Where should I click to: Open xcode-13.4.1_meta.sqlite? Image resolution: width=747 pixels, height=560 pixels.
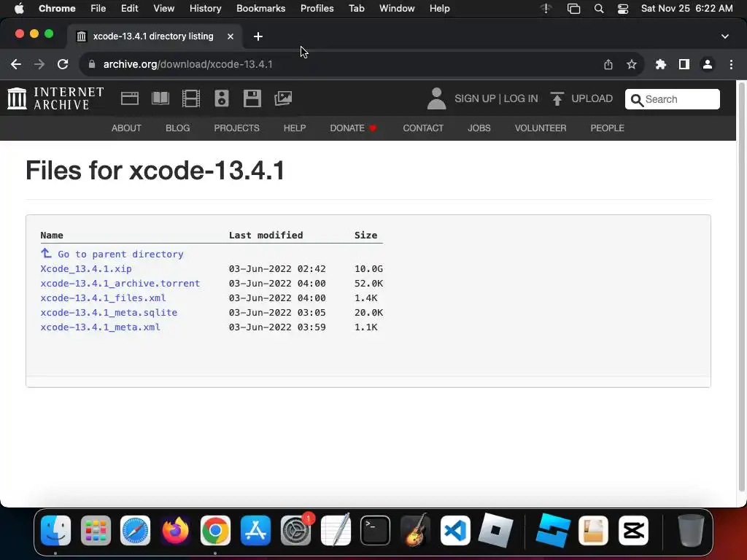109,312
